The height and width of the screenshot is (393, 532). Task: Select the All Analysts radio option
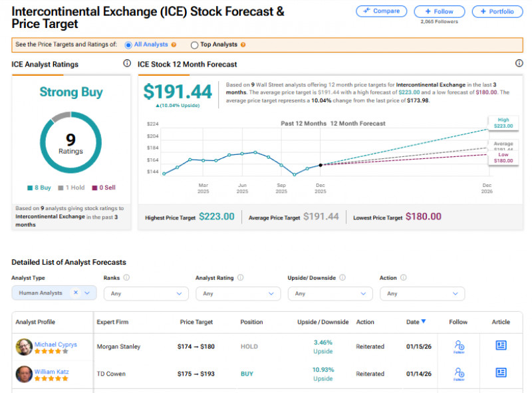click(x=128, y=45)
